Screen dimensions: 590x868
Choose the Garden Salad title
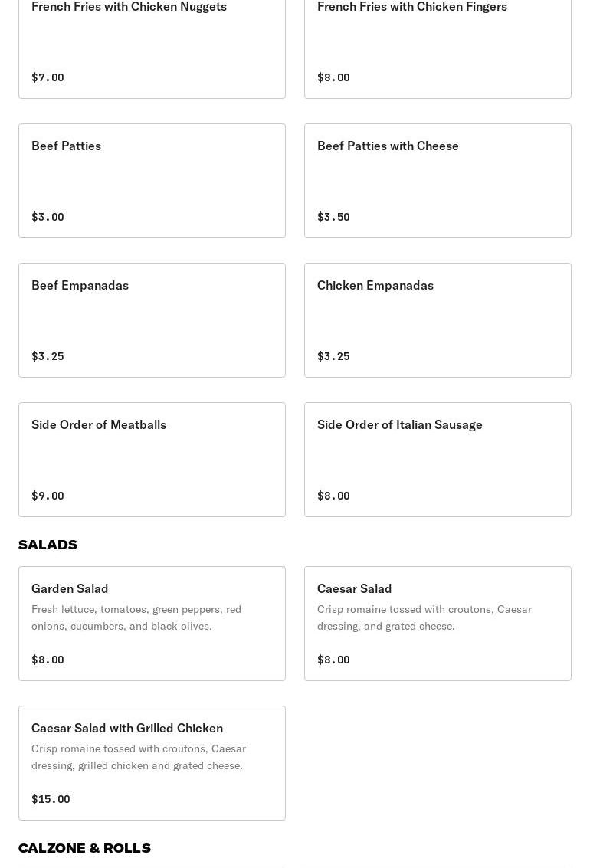coord(70,588)
